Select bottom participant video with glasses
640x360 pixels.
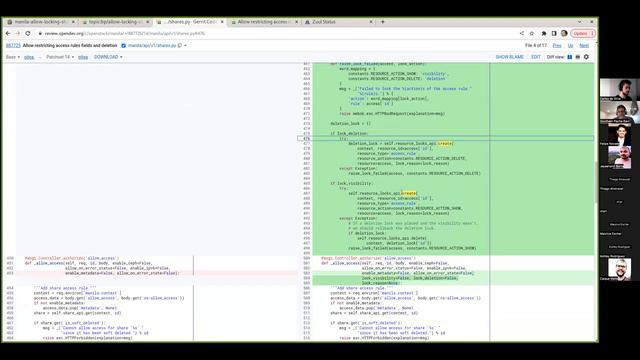tap(620, 269)
